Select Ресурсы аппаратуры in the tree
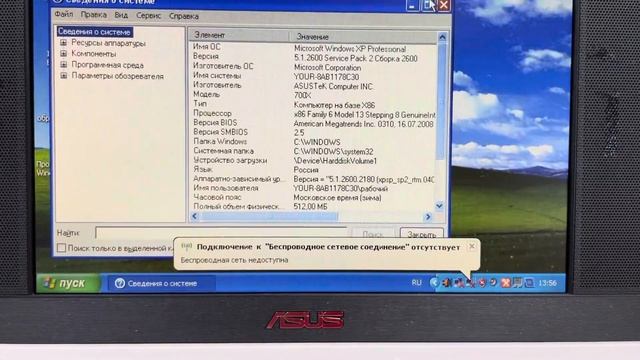The image size is (640, 360). coord(108,43)
